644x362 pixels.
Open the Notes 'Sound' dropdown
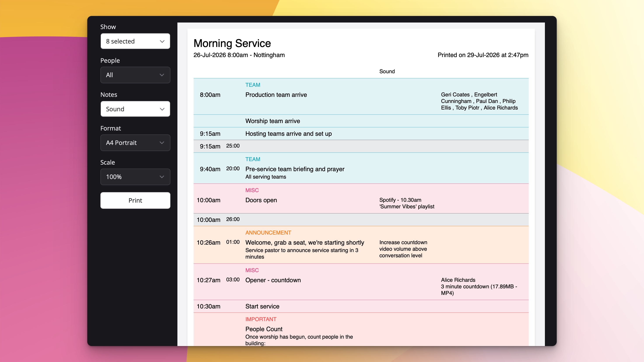tap(135, 109)
